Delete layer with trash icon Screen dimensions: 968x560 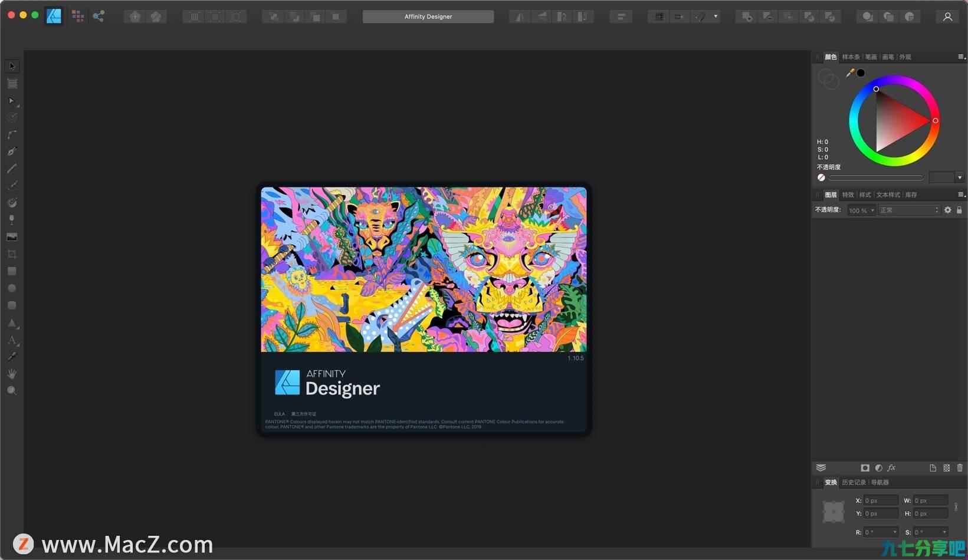[960, 468]
